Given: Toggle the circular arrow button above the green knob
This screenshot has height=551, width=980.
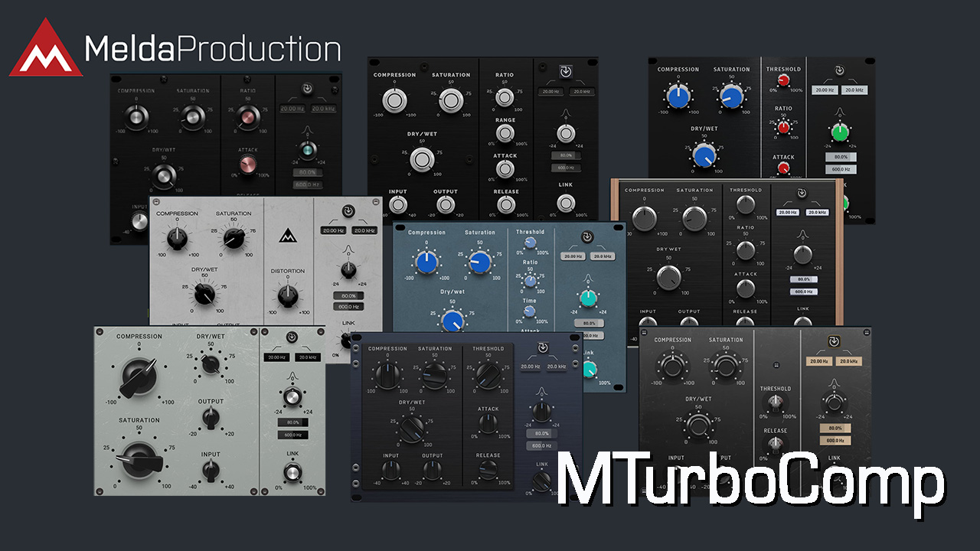Looking at the screenshot, I should tap(839, 70).
